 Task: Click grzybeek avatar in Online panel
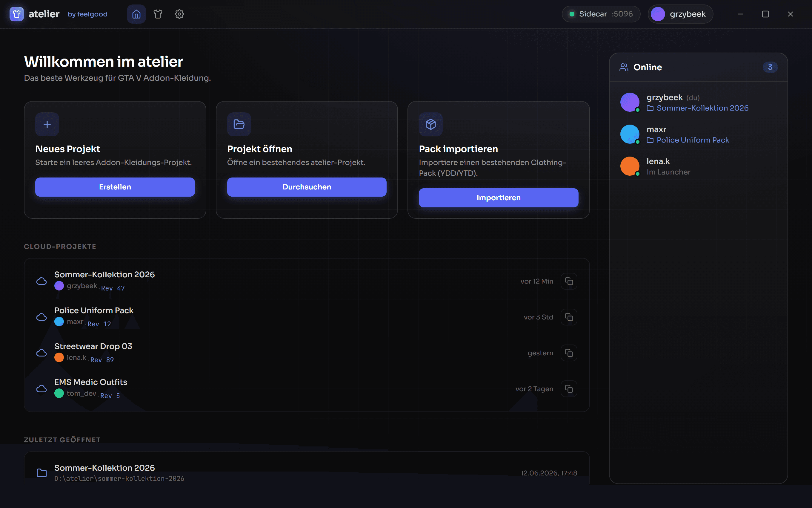pos(630,102)
